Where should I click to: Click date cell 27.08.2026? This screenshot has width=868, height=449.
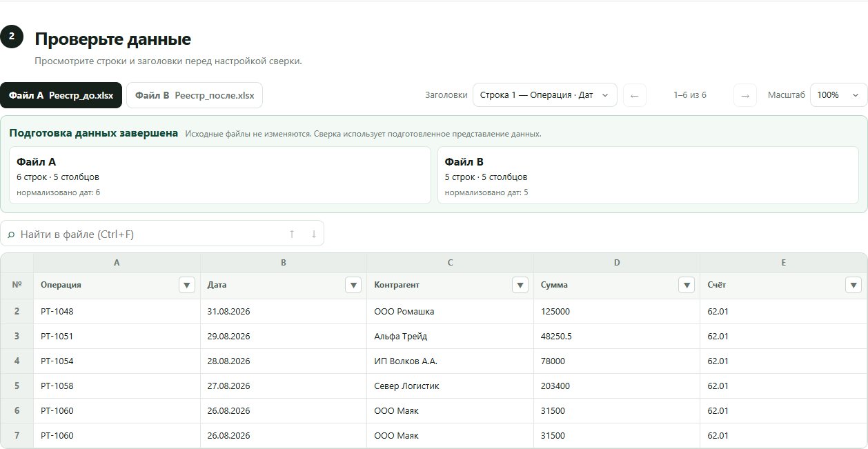coord(284,386)
